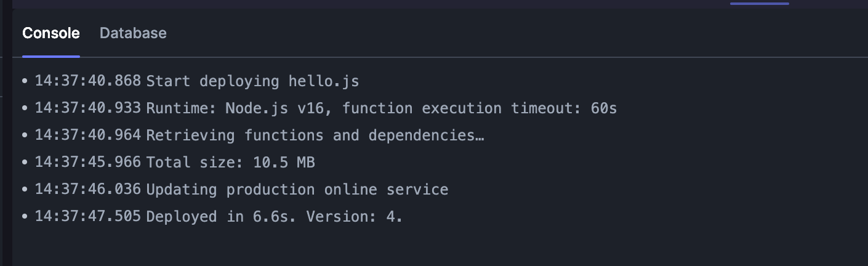Switch to the Console tab

pos(51,33)
